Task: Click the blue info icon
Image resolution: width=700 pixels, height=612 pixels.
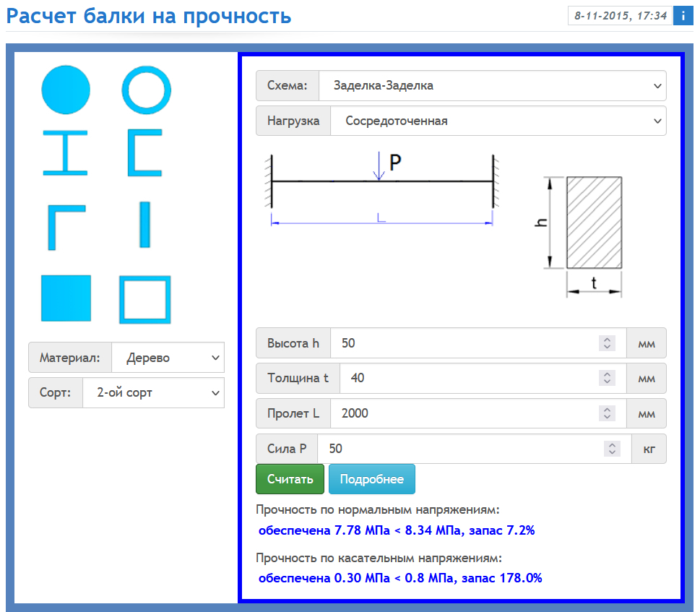Action: pos(683,16)
